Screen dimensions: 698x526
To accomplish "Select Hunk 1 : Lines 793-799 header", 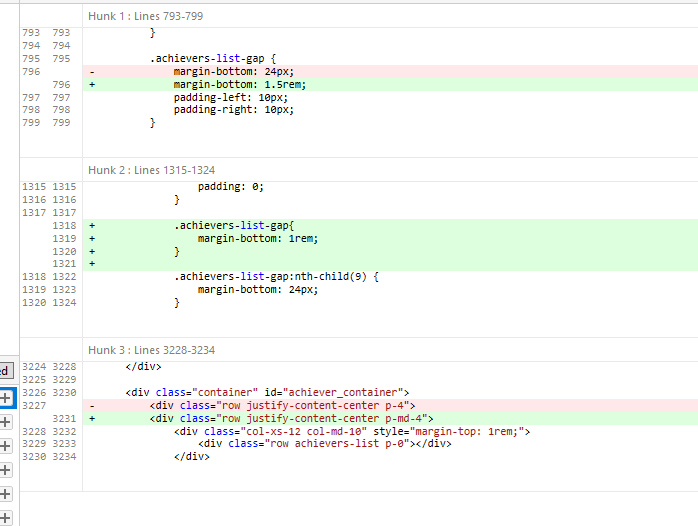I will 150,18.
